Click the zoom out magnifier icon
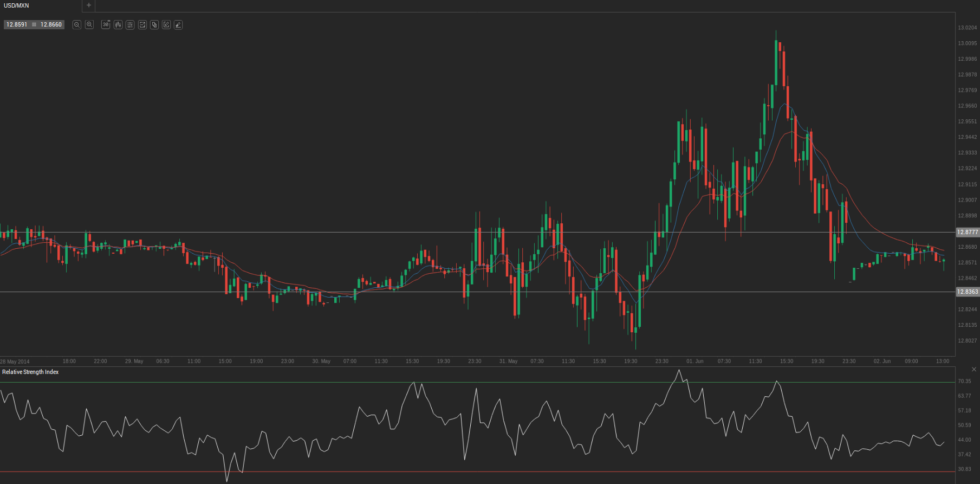The image size is (980, 484). click(77, 25)
